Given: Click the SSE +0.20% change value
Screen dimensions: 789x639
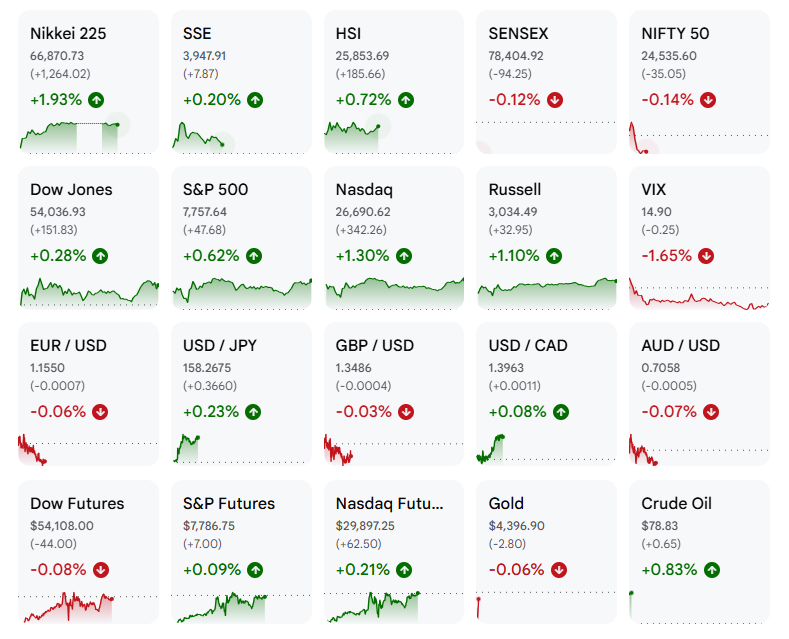Looking at the screenshot, I should pos(212,100).
